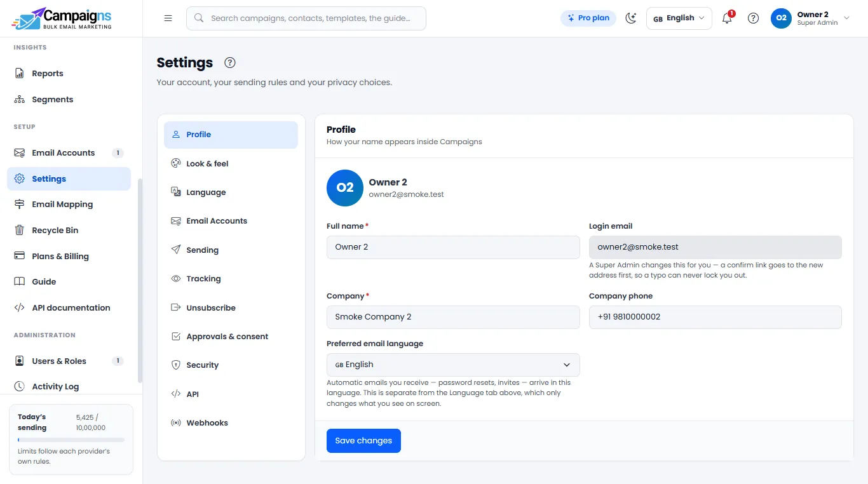Open the notifications bell

pyautogui.click(x=727, y=18)
